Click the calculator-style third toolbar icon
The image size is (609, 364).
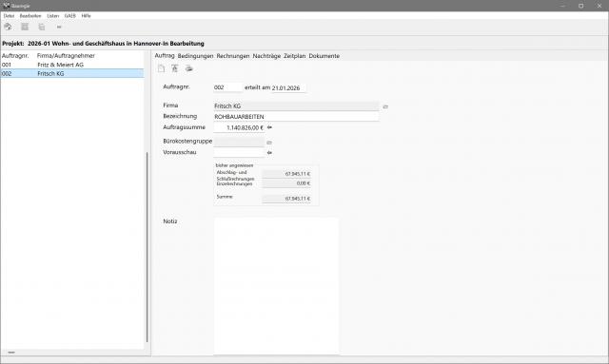pos(42,27)
